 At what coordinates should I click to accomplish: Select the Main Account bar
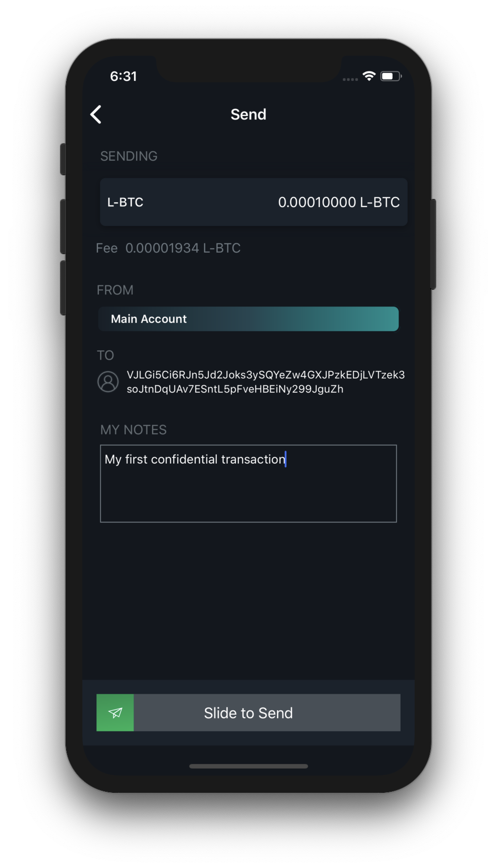248,319
